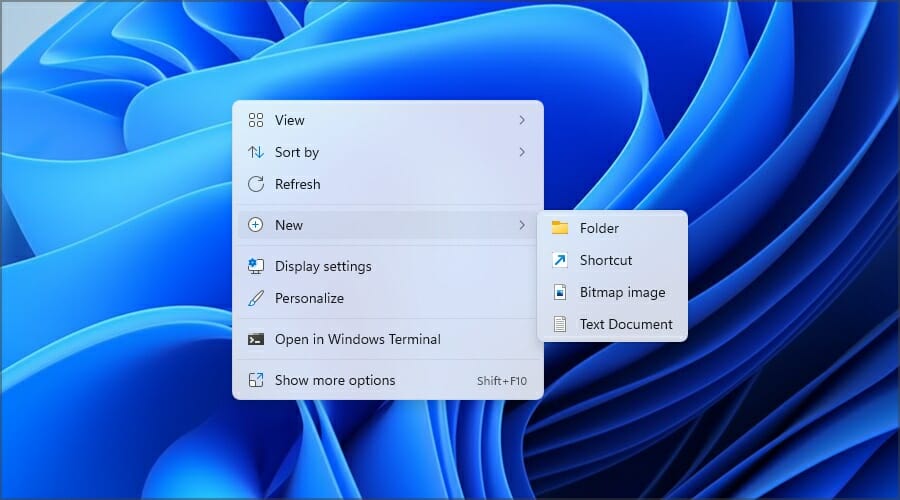Click the Refresh circular arrow icon
Image resolution: width=900 pixels, height=500 pixels.
[255, 184]
